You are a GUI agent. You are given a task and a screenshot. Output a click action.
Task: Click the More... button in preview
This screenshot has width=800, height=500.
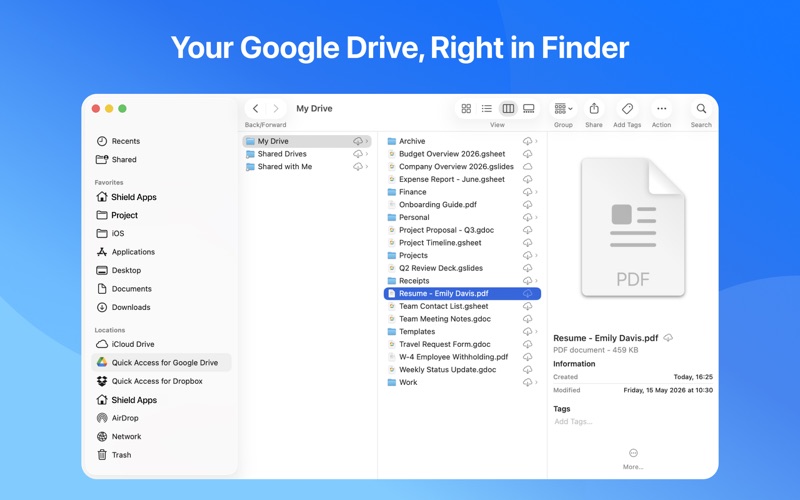(x=633, y=459)
